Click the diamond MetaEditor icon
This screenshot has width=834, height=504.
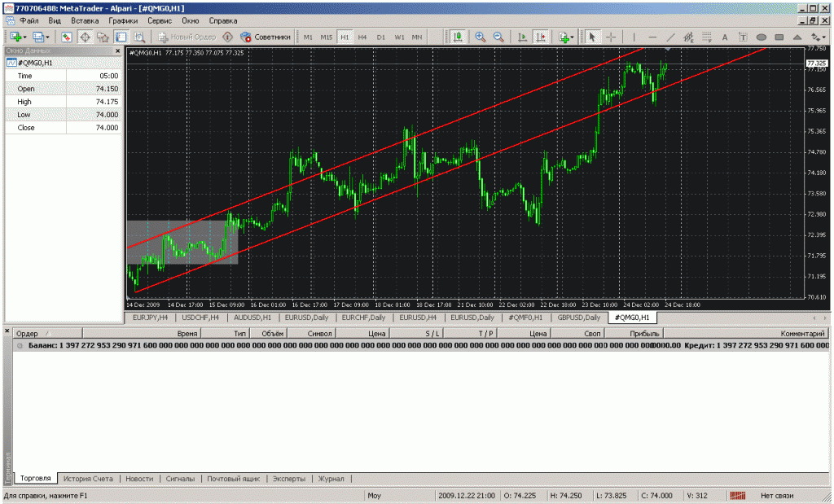(228, 37)
